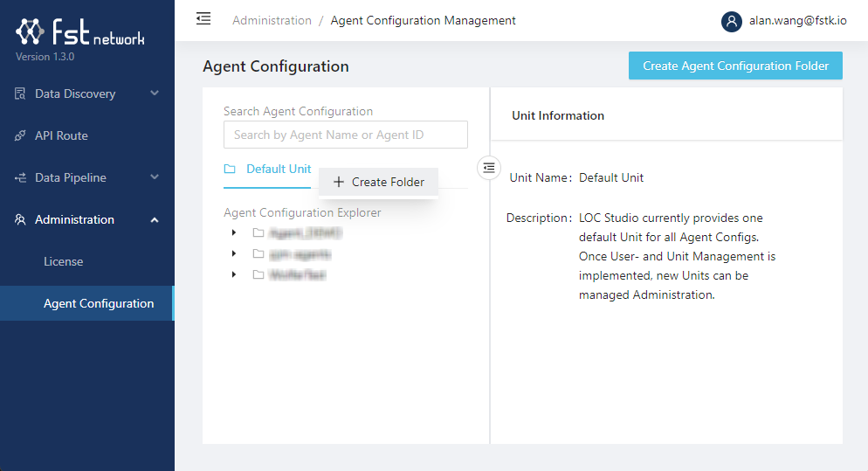Expand the third folder in the explorer tree
The width and height of the screenshot is (868, 471).
233,274
